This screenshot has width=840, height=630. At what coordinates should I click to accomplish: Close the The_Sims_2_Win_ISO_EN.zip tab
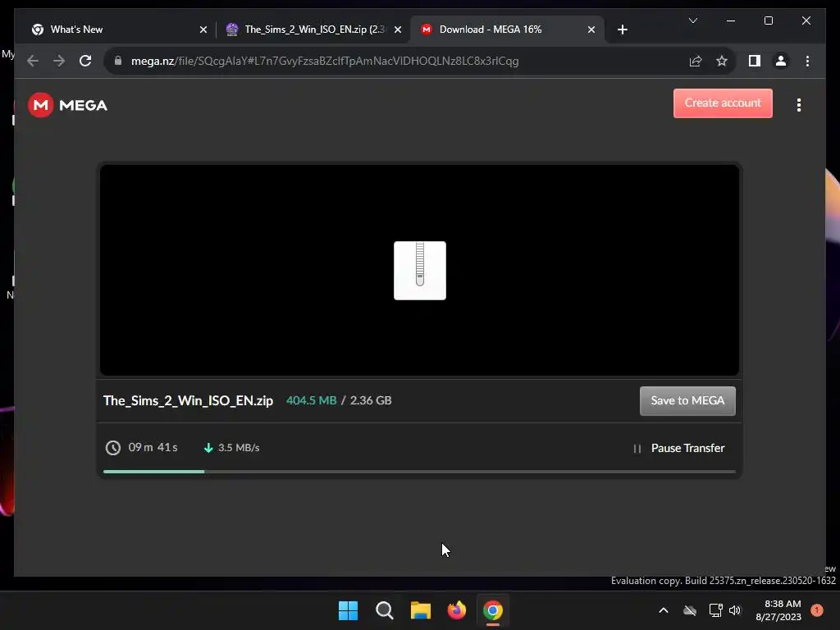pos(398,30)
